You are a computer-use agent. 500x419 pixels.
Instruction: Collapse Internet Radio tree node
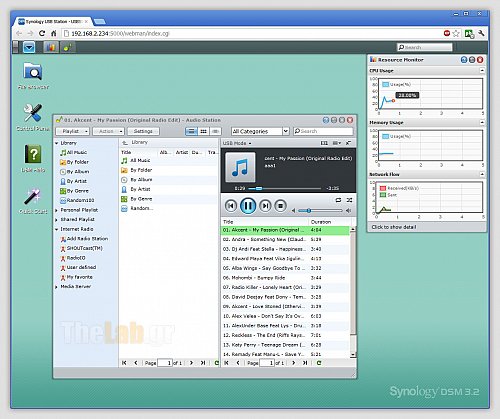[x=57, y=229]
